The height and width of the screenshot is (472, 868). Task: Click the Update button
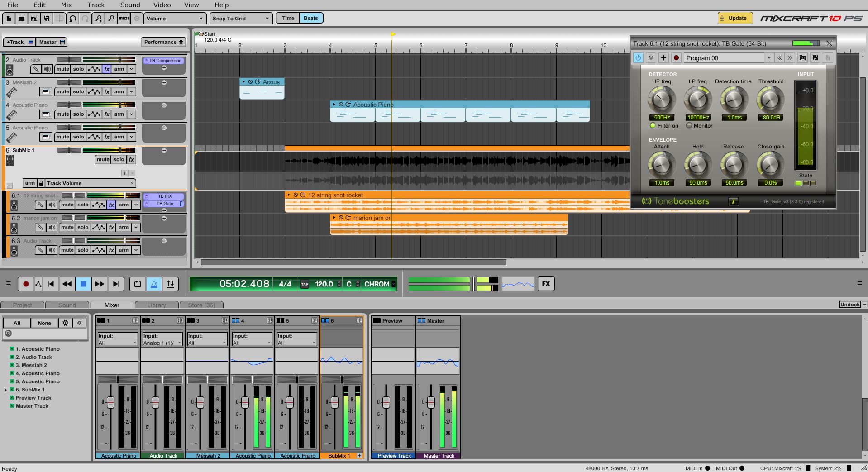735,18
